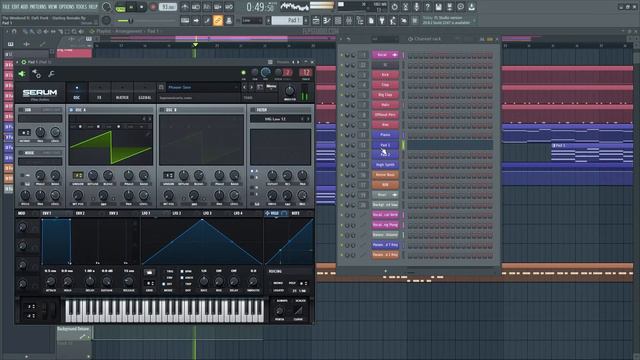
Task: Enable Serum NOISE oscillator
Action: 21,153
